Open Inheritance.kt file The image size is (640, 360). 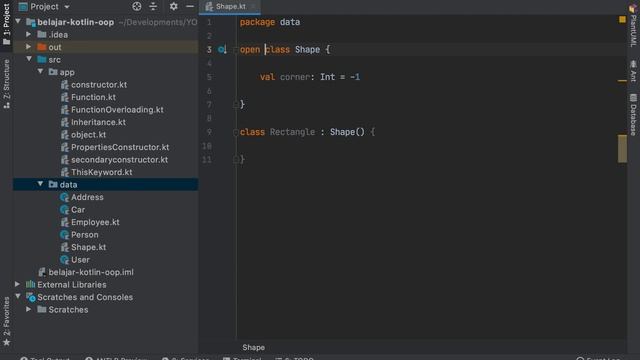point(98,122)
